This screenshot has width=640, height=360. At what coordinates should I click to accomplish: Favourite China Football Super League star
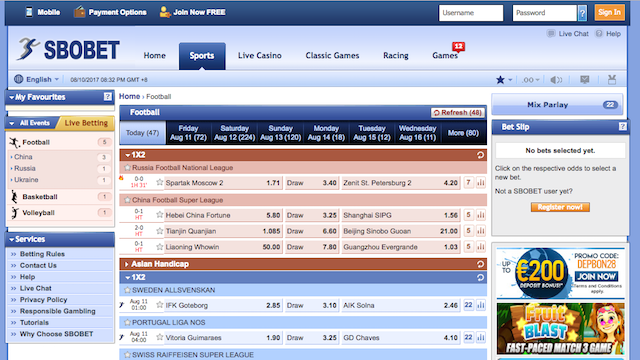(127, 200)
